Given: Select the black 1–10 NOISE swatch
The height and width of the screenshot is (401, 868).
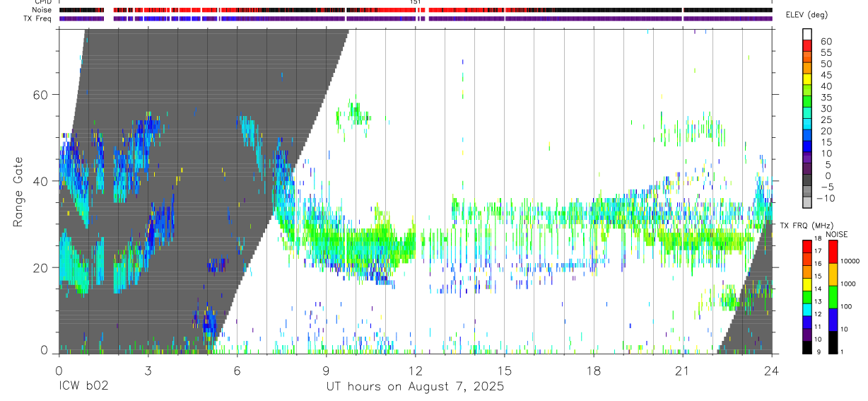Looking at the screenshot, I should pyautogui.click(x=833, y=342).
